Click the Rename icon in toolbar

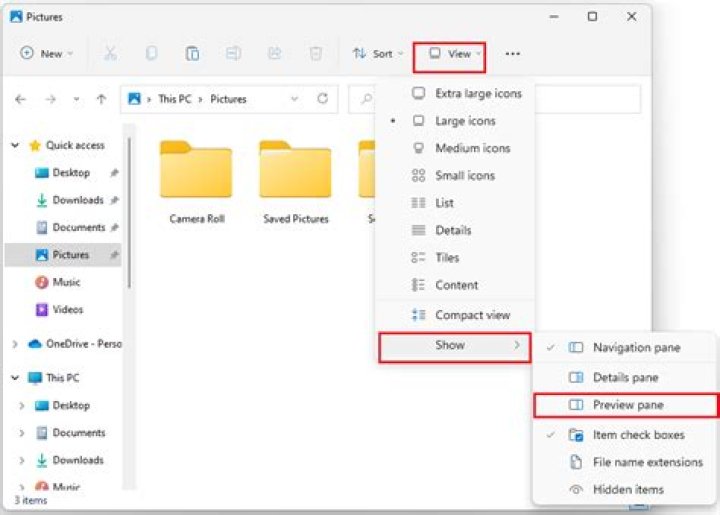(x=233, y=53)
